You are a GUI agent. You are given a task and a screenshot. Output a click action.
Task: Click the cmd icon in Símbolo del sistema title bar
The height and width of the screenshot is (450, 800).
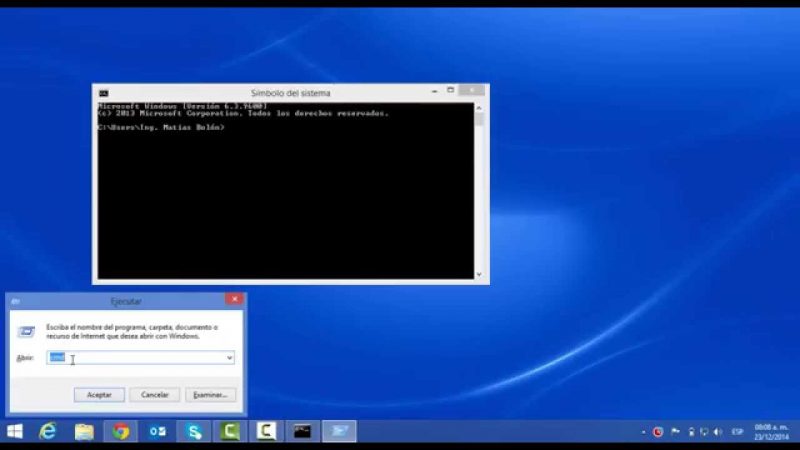[x=103, y=93]
